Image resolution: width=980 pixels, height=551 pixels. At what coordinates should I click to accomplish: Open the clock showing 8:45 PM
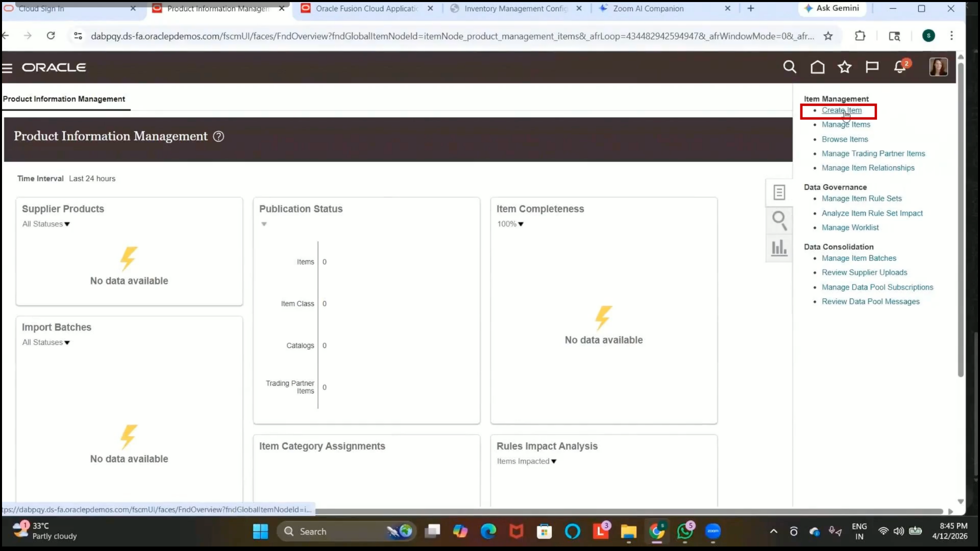pyautogui.click(x=950, y=531)
